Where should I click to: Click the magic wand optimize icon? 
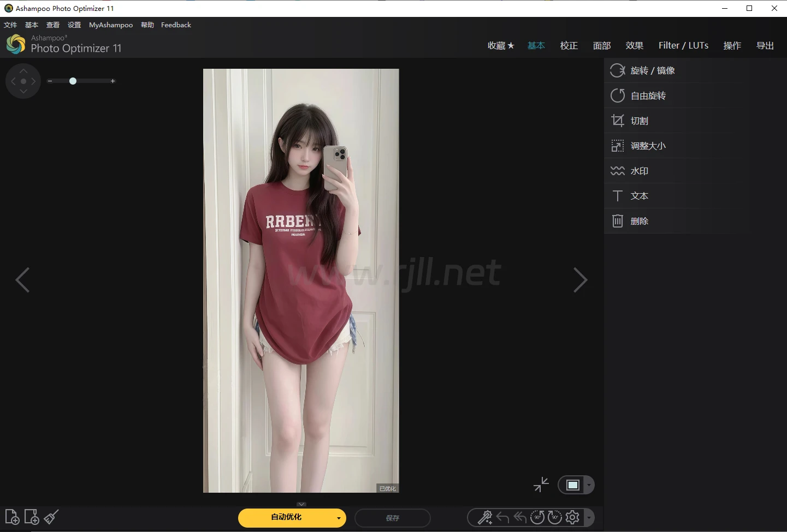[485, 517]
